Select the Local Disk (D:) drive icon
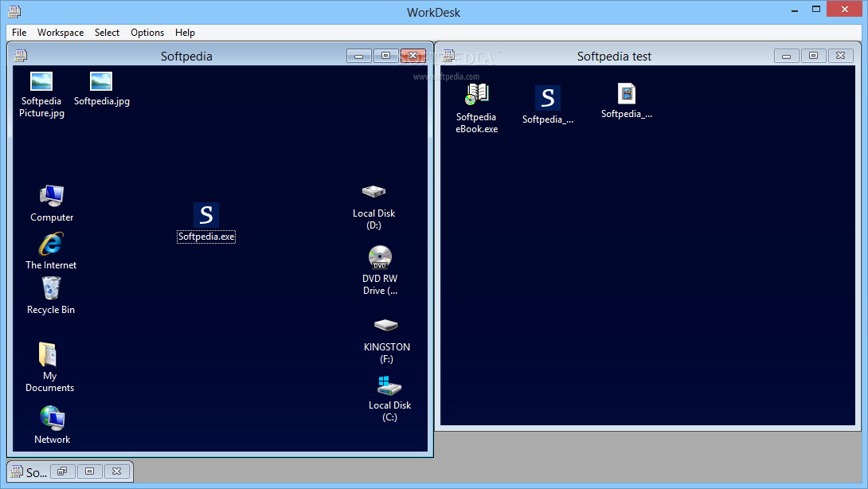Viewport: 868px width, 489px height. coord(373,192)
